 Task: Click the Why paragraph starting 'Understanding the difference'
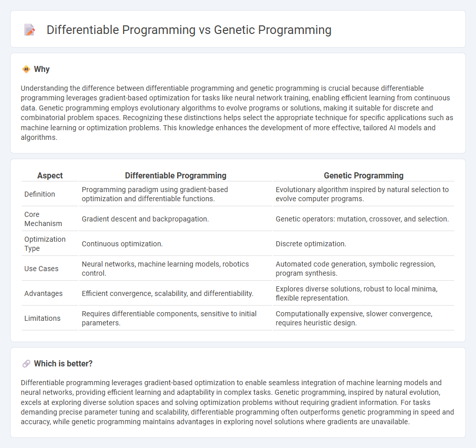point(237,113)
